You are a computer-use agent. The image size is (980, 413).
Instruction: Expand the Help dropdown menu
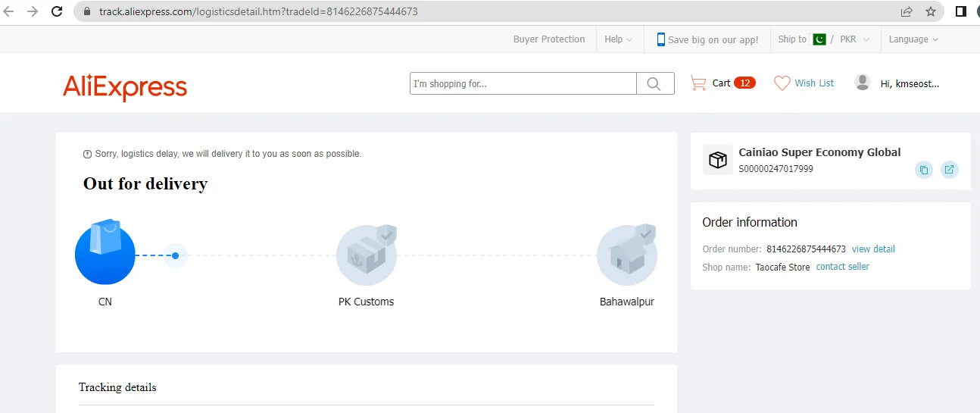click(619, 39)
